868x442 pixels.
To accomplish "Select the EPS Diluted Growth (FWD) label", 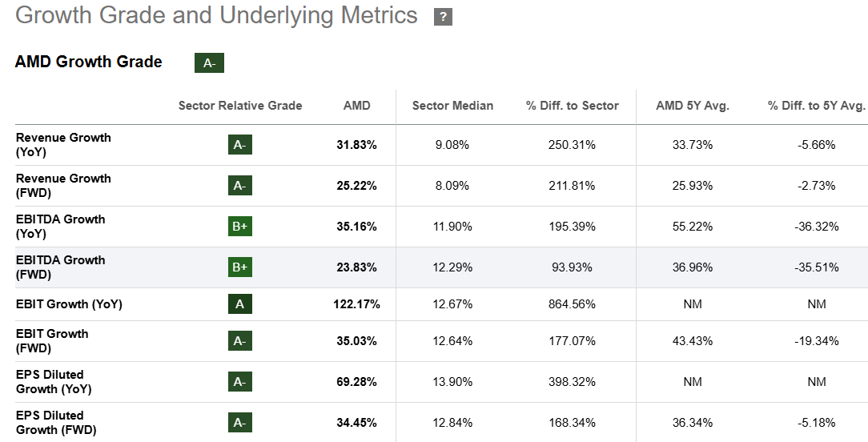I will (55, 423).
